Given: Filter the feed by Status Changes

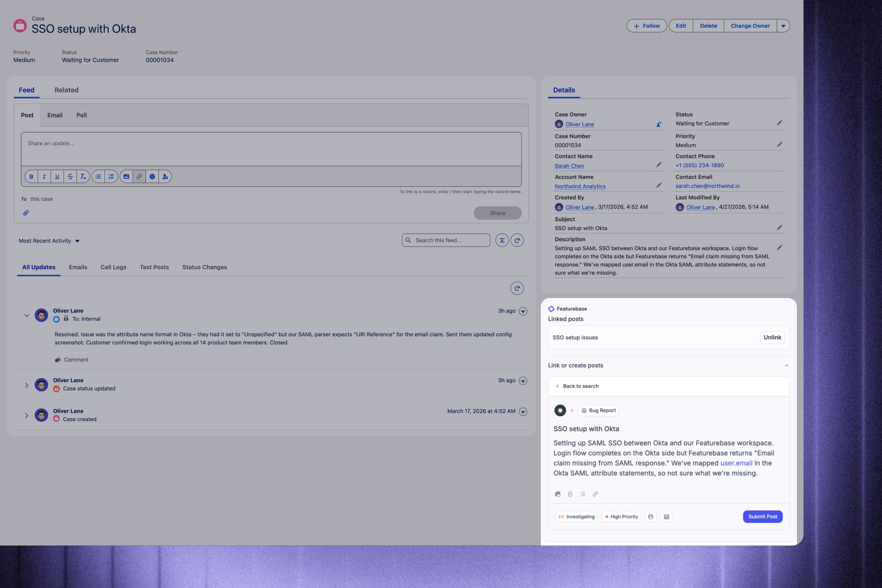Looking at the screenshot, I should coord(205,267).
